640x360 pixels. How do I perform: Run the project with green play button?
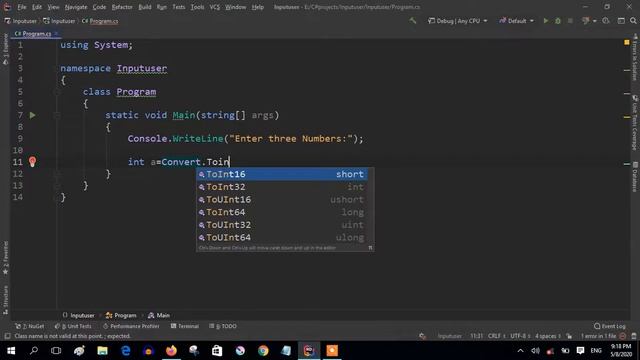[x=546, y=21]
